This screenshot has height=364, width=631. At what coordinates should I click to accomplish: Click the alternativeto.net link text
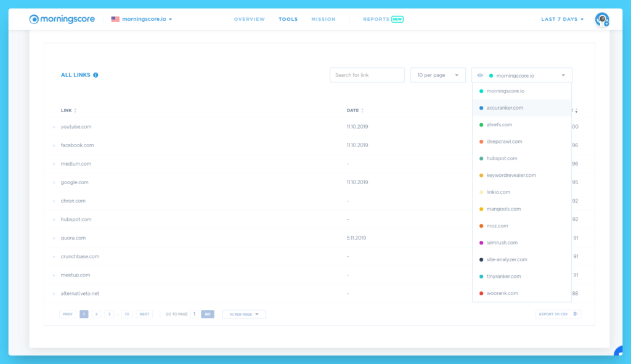(x=80, y=293)
